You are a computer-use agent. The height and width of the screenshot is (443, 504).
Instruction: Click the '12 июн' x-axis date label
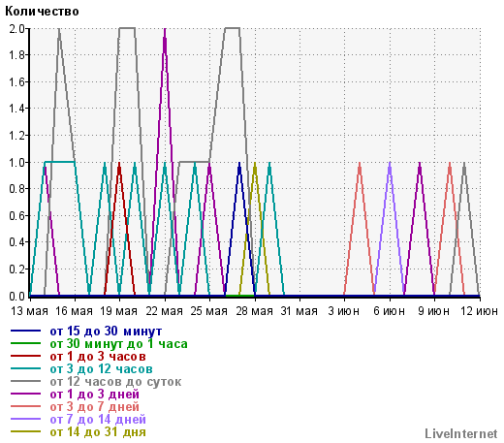pyautogui.click(x=479, y=311)
